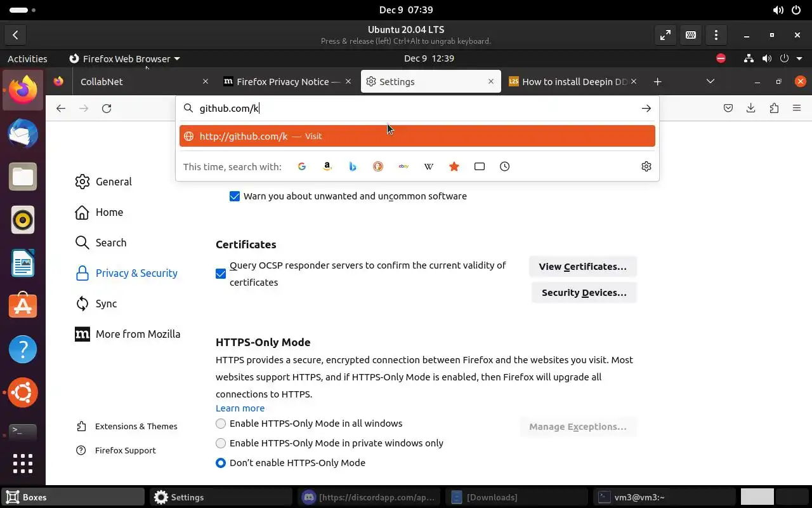This screenshot has width=812, height=508.
Task: Open Privacy & Security settings category
Action: click(126, 273)
